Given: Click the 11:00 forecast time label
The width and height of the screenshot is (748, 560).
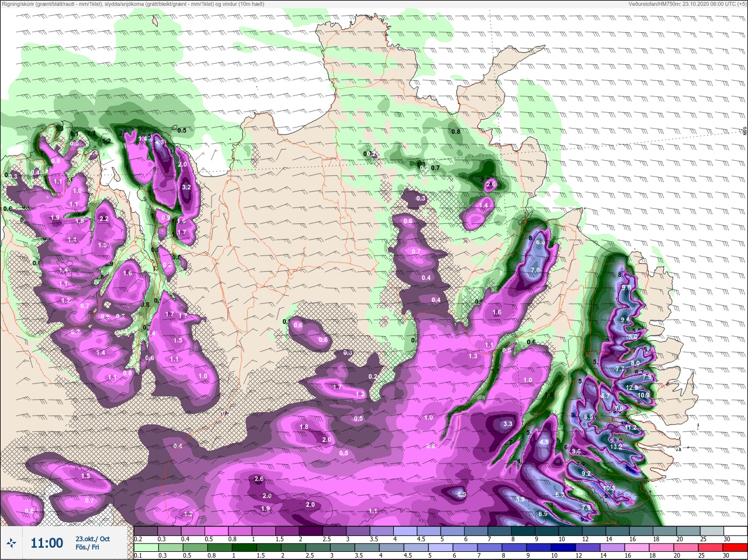Looking at the screenshot, I should click(46, 543).
